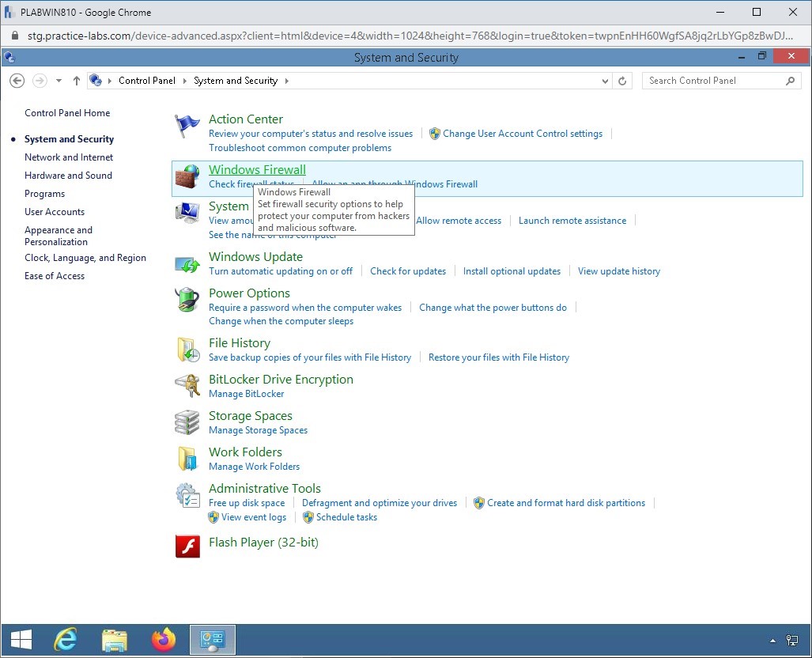Click the Search Control Panel field
This screenshot has height=658, width=812.
[x=715, y=81]
